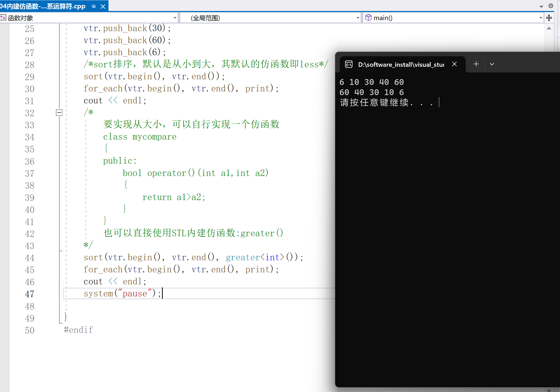Select the 04内建仿函数 cpp file tab

[x=43, y=6]
